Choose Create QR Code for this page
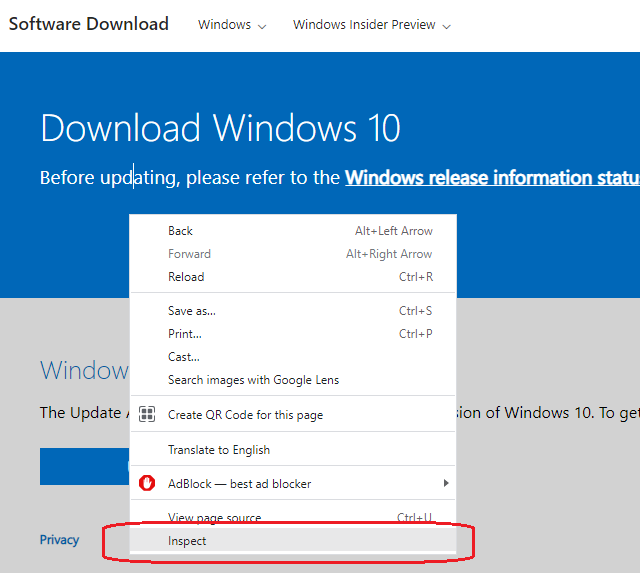The image size is (640, 580). click(x=293, y=415)
